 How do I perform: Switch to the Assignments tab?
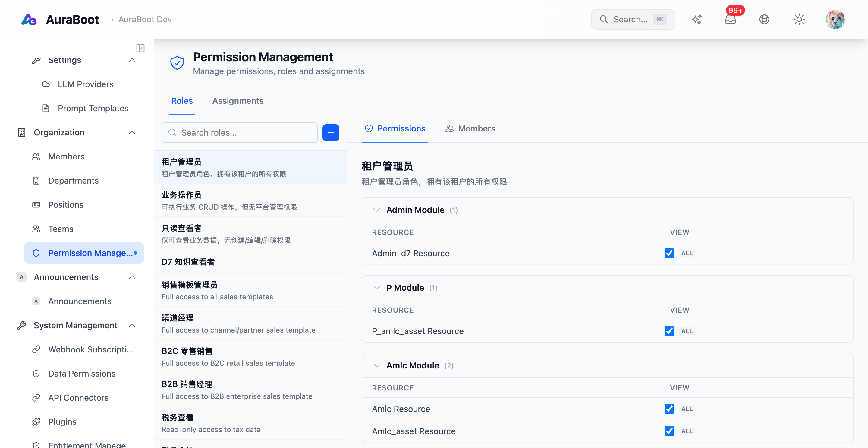pos(238,101)
